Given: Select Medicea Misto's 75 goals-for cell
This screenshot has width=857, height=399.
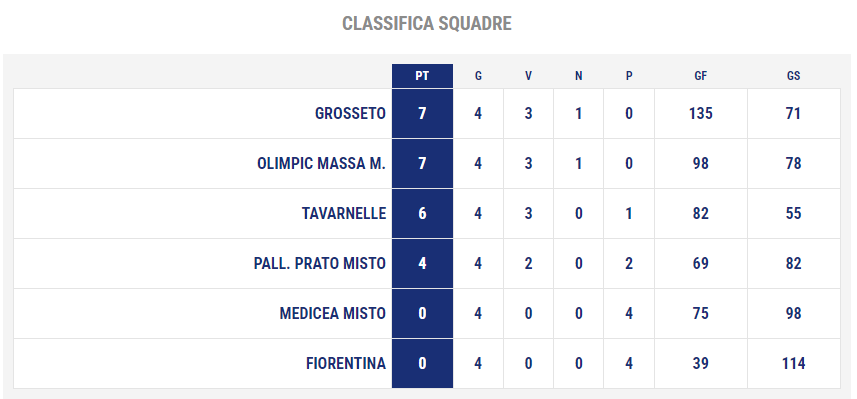Looking at the screenshot, I should coord(700,313).
